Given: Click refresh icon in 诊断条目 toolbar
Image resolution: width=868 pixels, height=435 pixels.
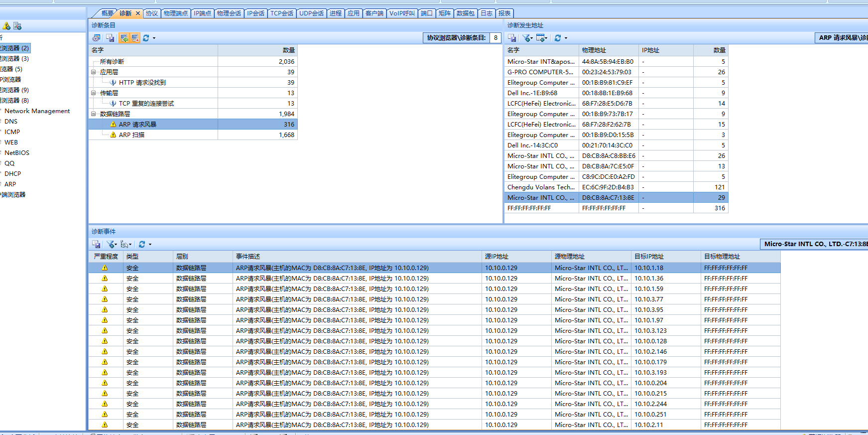Looking at the screenshot, I should [146, 38].
